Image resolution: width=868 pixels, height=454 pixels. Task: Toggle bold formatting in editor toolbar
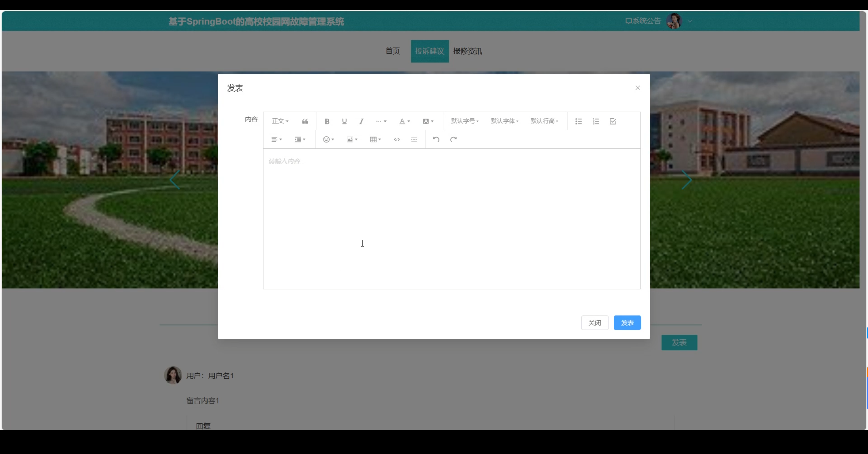click(x=327, y=121)
